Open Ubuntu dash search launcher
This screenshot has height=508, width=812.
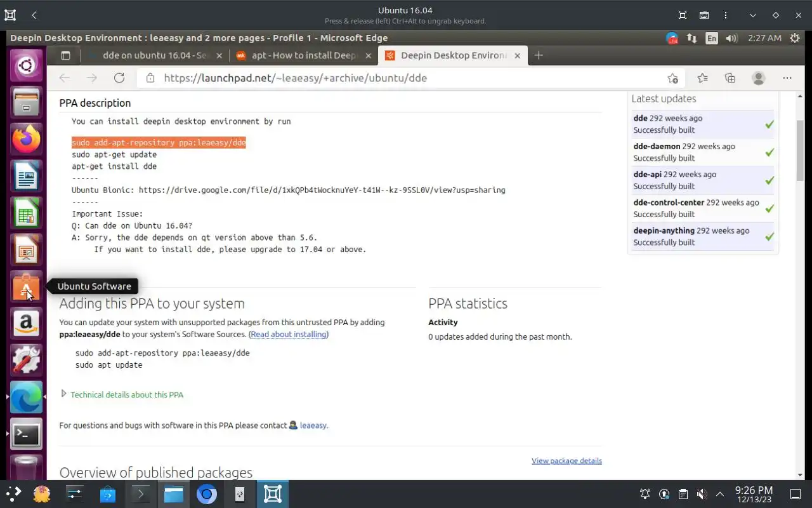coord(26,65)
